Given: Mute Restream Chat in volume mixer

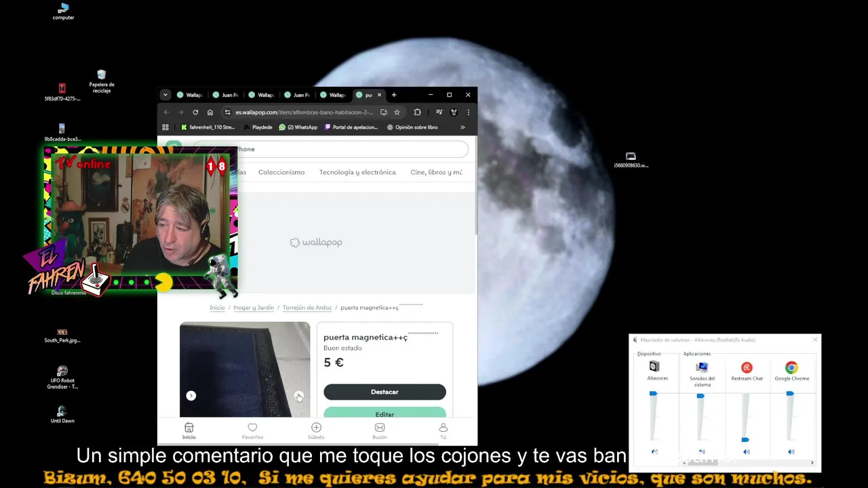Looking at the screenshot, I should (x=747, y=451).
